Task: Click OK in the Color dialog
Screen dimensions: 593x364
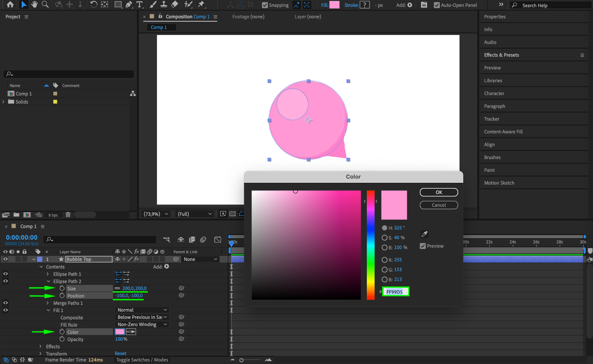Action: [439, 192]
